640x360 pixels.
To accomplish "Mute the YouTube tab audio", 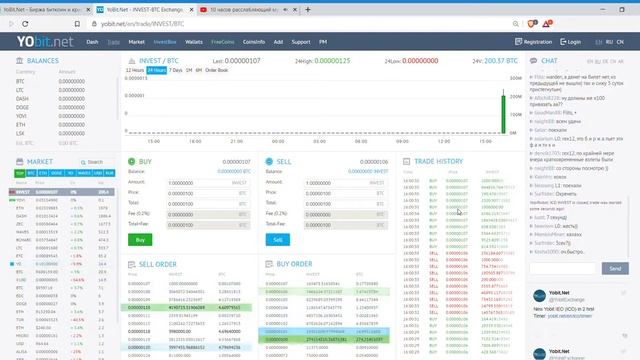I will click(285, 9).
